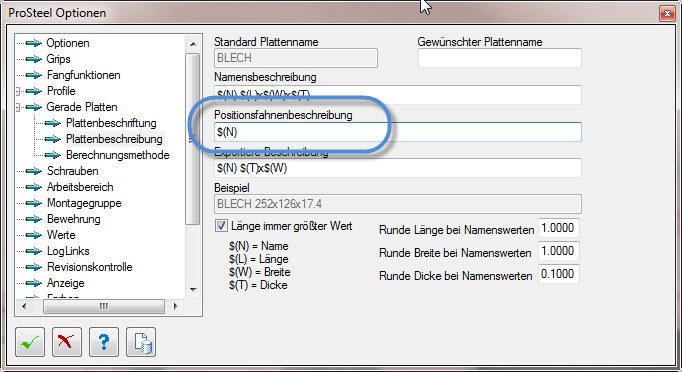Click the Standard Plattenname BLECH field
The width and height of the screenshot is (682, 372).
[296, 58]
